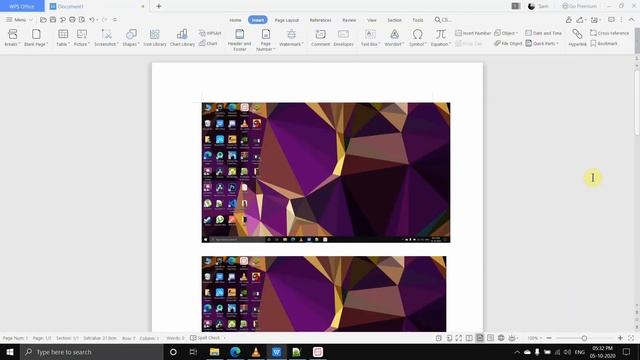Open Microsoft Edge from taskbar
The height and width of the screenshot is (360, 640).
tap(235, 352)
